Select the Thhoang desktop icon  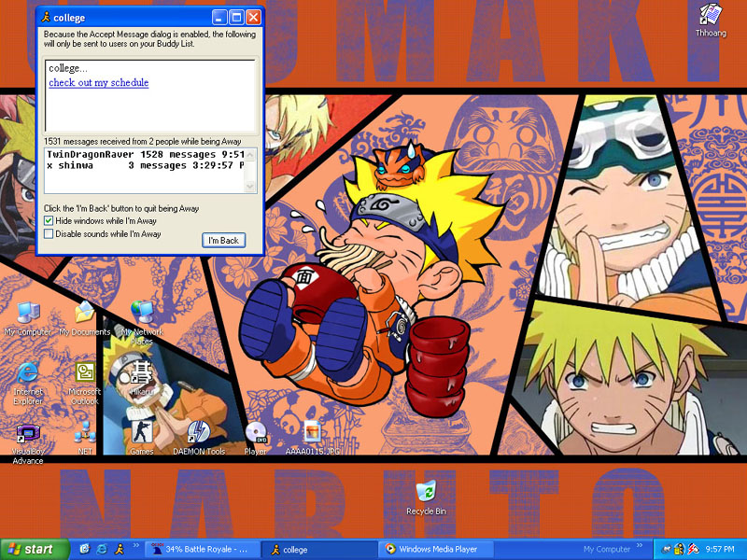(x=711, y=20)
